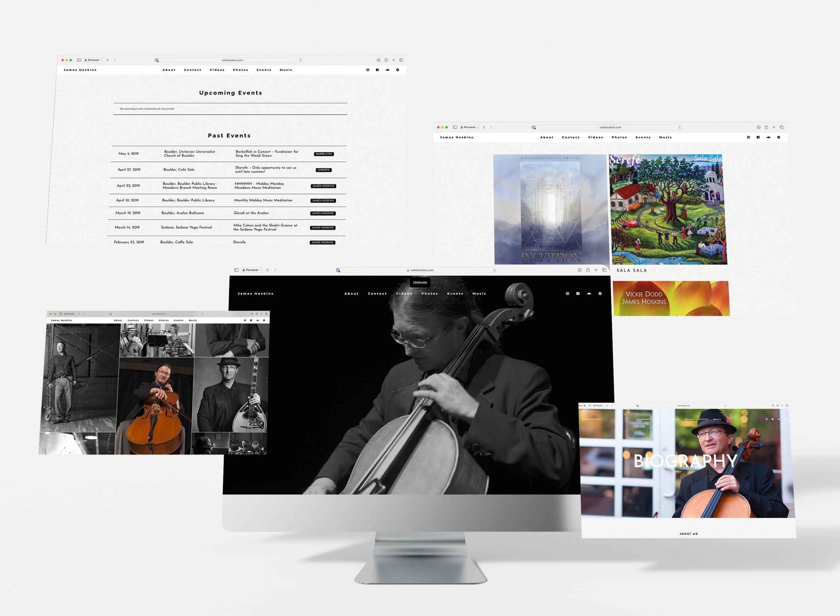The width and height of the screenshot is (840, 616).
Task: Select Photos menu item in dark hero page
Action: (429, 294)
